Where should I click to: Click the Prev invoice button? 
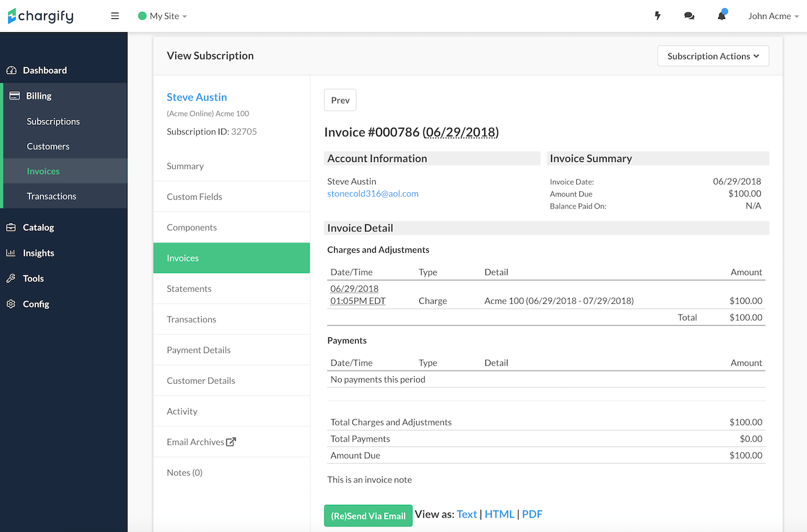pyautogui.click(x=340, y=100)
